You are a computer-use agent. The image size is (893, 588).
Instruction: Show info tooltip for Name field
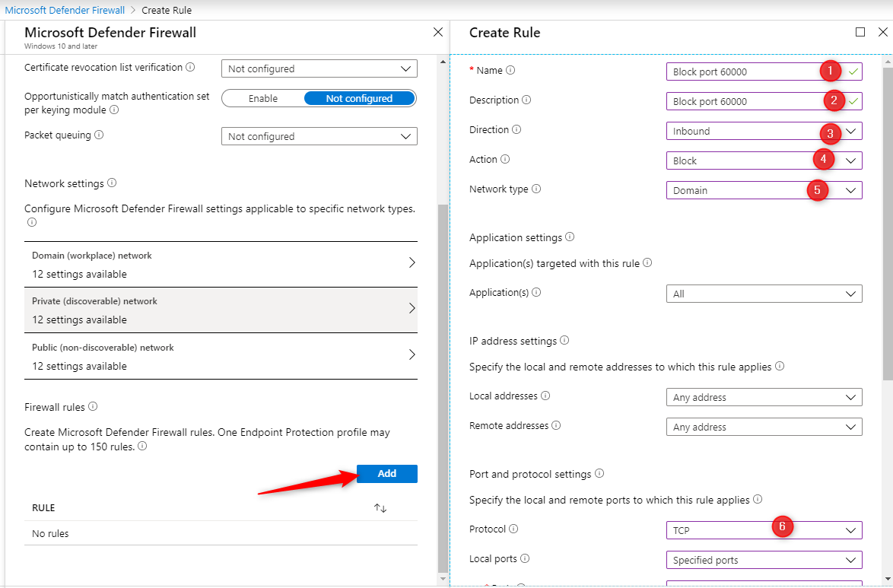[510, 70]
